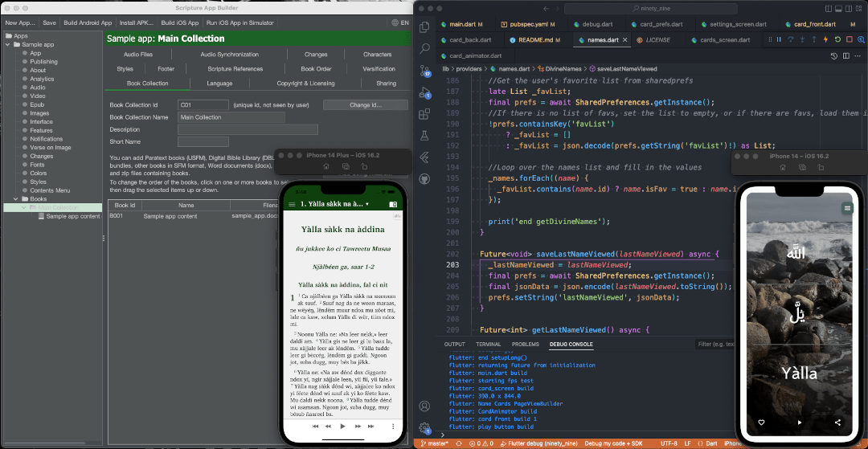The image size is (868, 449).
Task: Open Run and Debug view in activity bar
Action: coord(424,92)
